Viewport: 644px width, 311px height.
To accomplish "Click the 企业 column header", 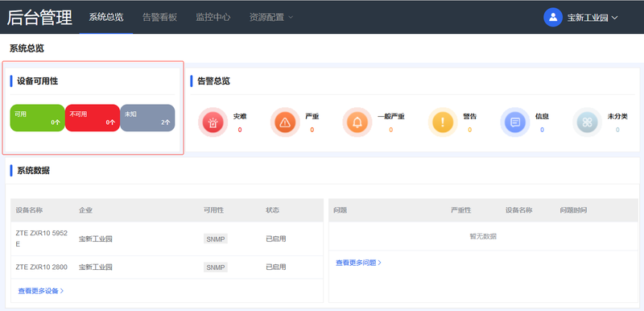I will [x=85, y=210].
